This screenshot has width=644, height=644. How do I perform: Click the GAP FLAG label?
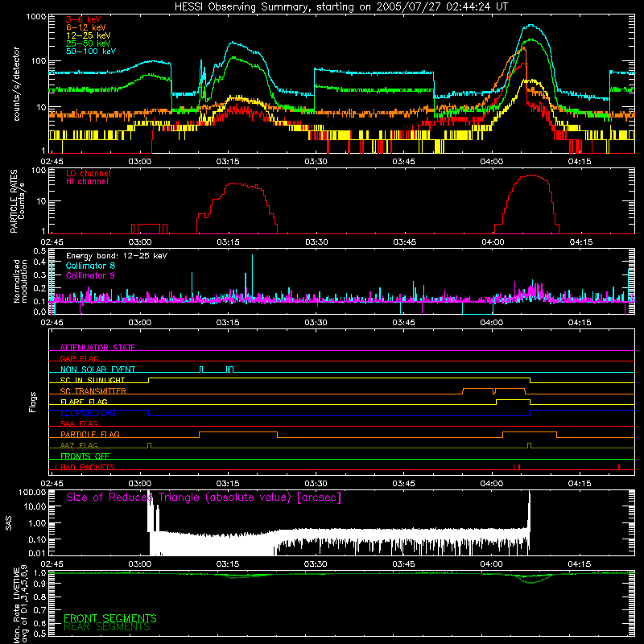coord(79,358)
